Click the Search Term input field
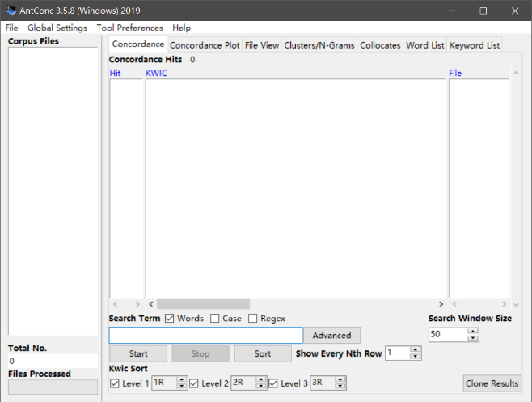 205,336
